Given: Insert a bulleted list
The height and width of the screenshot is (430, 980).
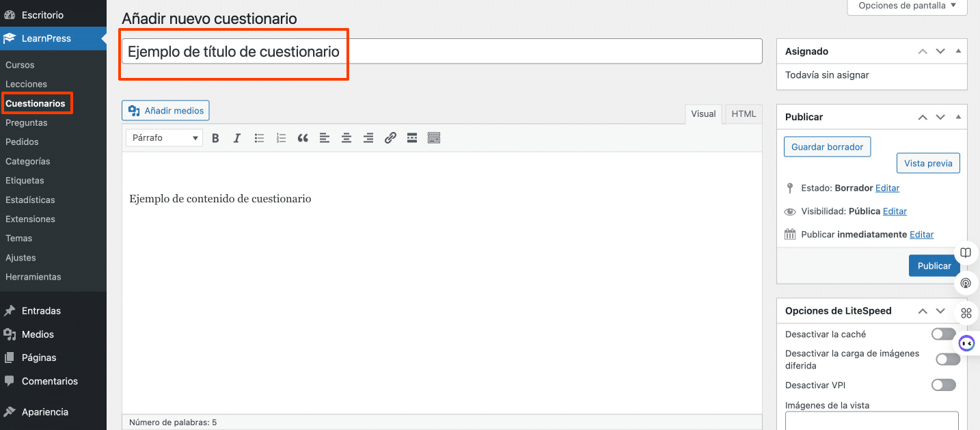Looking at the screenshot, I should pyautogui.click(x=259, y=138).
